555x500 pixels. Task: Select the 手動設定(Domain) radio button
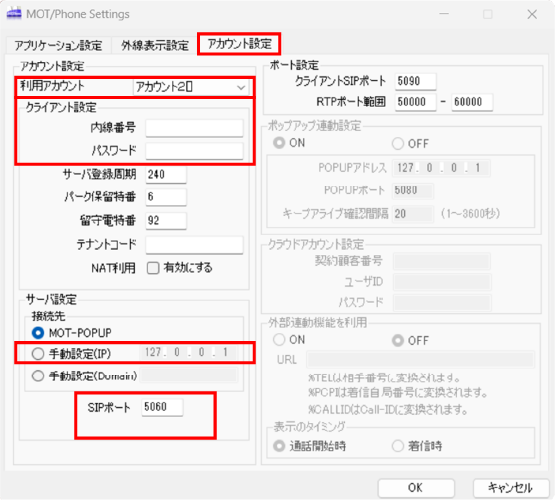point(38,376)
